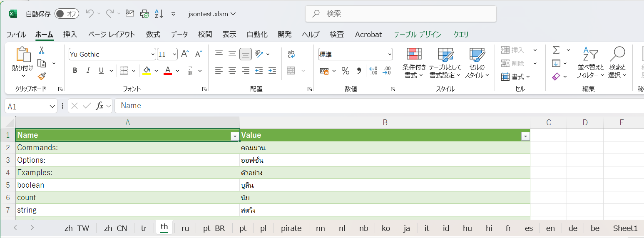
Task: Open 検索と選択 find and select
Action: click(617, 63)
